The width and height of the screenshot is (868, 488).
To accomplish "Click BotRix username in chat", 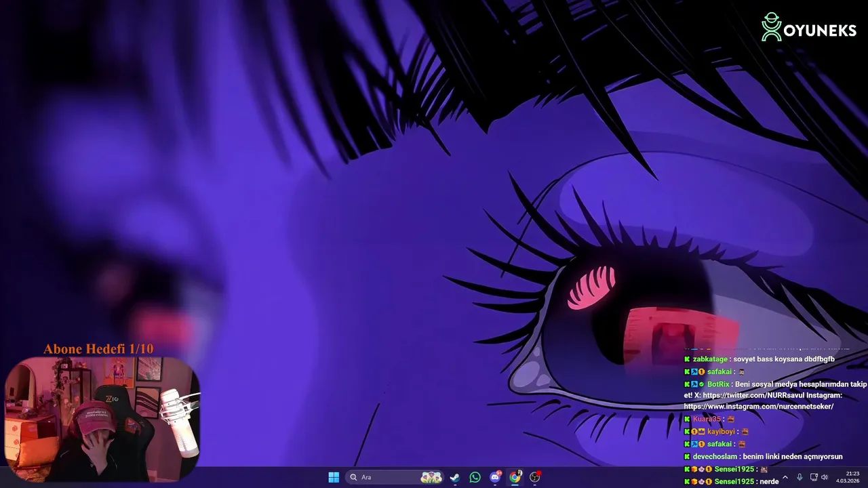I will coord(718,384).
